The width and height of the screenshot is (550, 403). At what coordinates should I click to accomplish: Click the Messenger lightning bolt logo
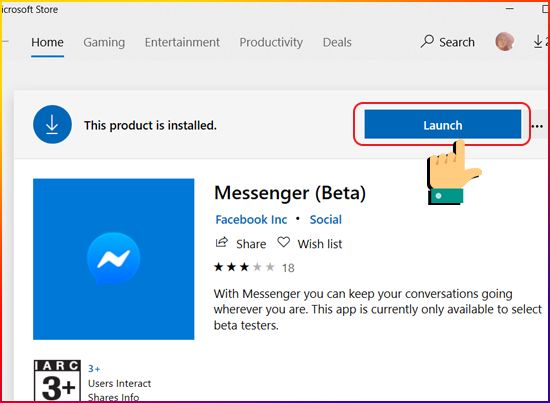[x=113, y=258]
